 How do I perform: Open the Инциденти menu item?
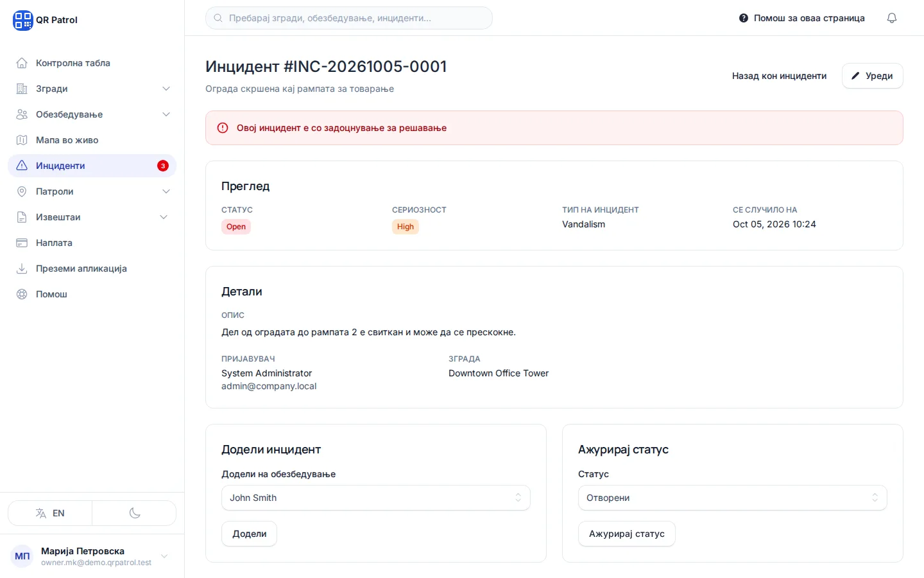[92, 166]
